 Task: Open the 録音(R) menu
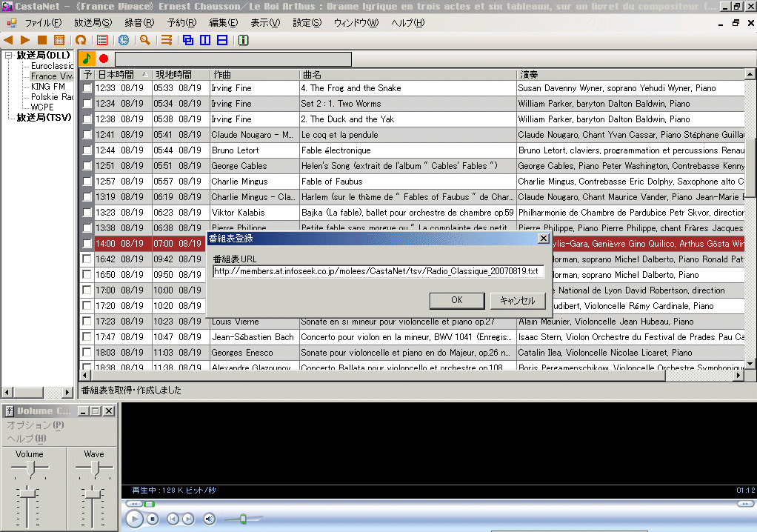[139, 23]
